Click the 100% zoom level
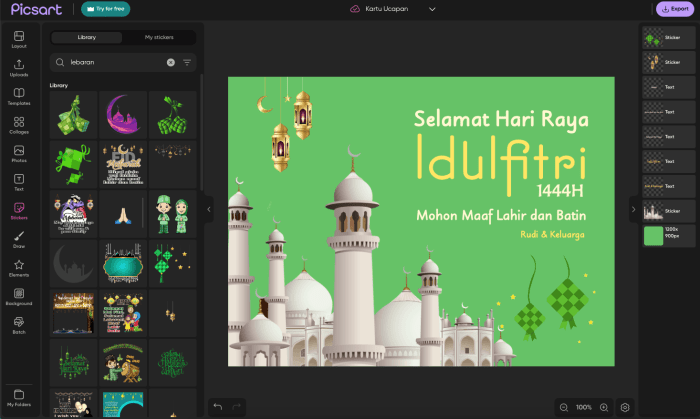This screenshot has width=700, height=419. (x=583, y=407)
